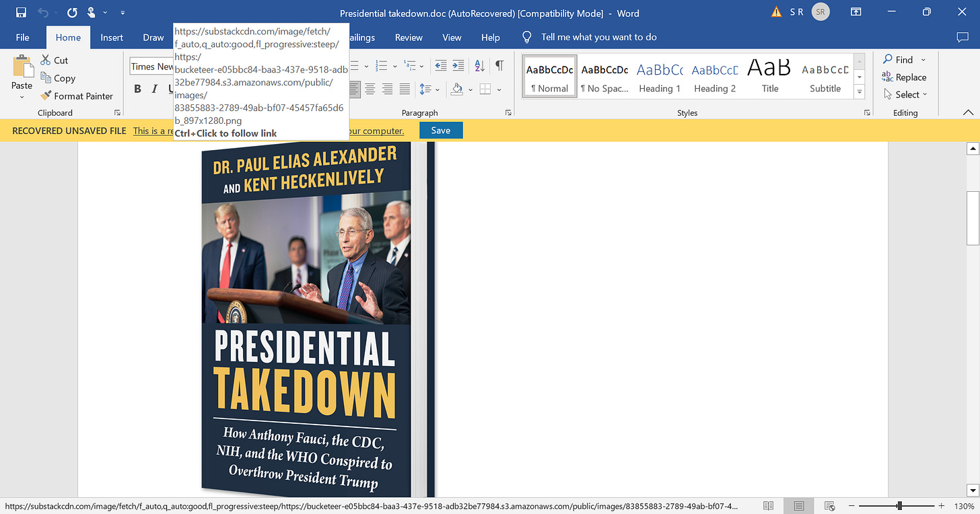The height and width of the screenshot is (514, 980).
Task: Collapse the ribbon with the chevron
Action: pos(969,112)
